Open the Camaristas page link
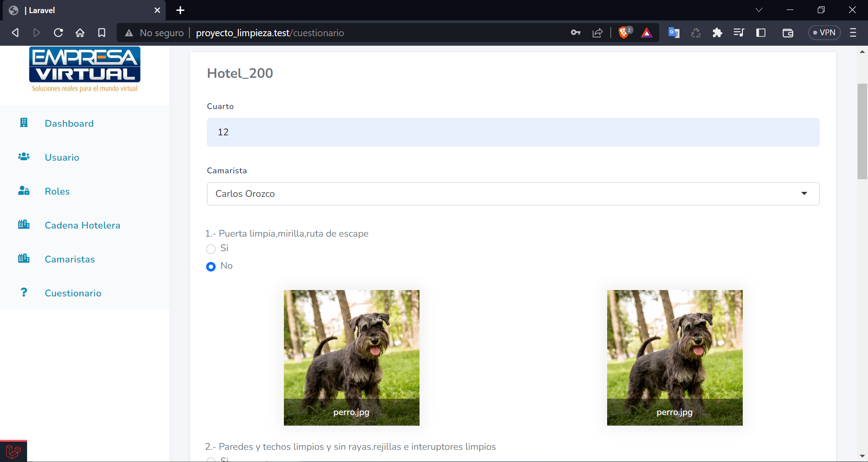868x462 pixels. 70,259
